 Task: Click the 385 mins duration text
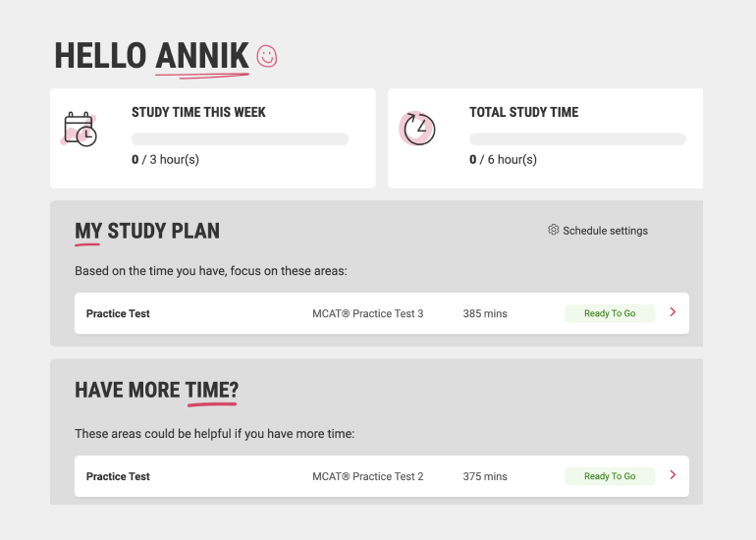[x=485, y=314]
